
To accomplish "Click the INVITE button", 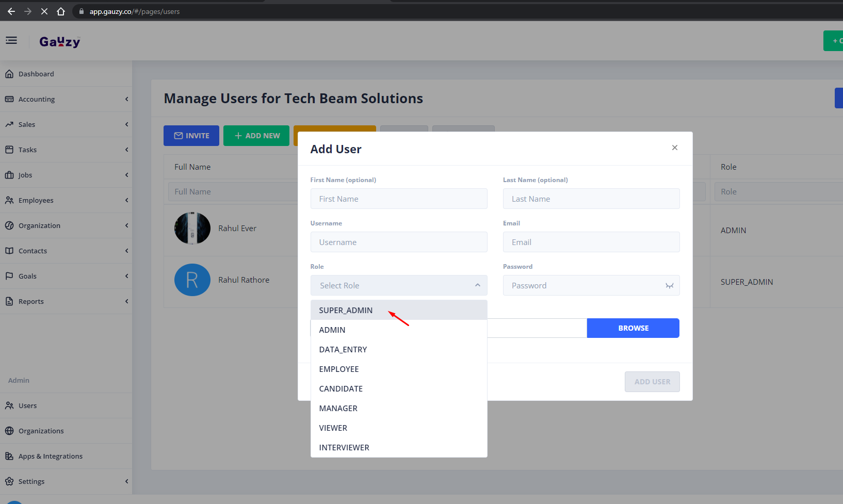I will point(191,136).
